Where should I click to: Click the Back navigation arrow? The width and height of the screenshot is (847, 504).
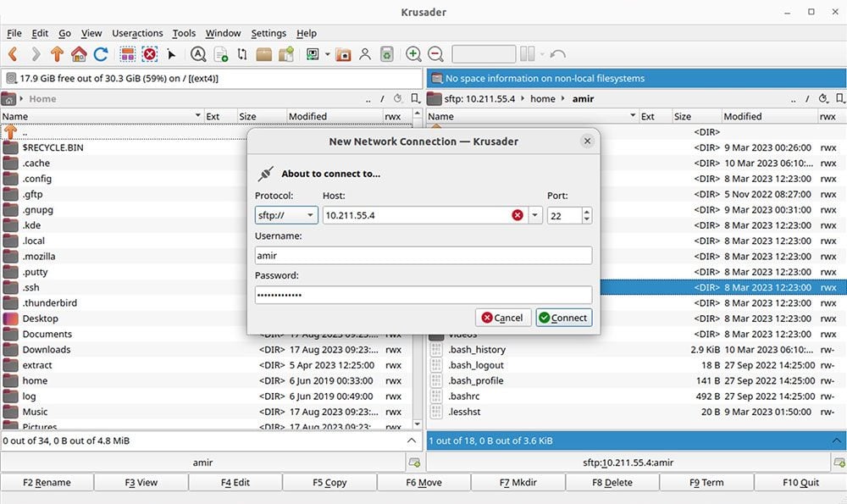click(x=13, y=54)
